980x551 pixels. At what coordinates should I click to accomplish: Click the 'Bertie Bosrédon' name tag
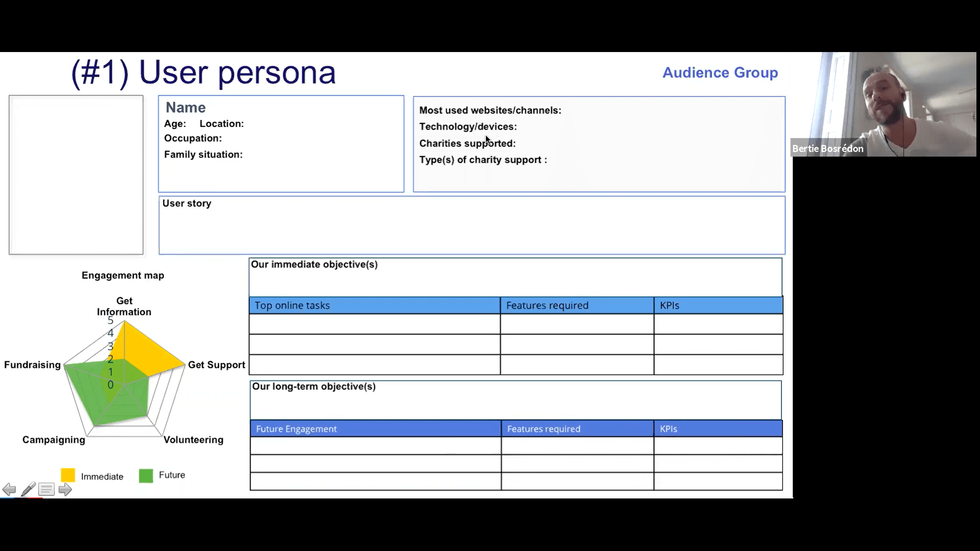(x=828, y=148)
